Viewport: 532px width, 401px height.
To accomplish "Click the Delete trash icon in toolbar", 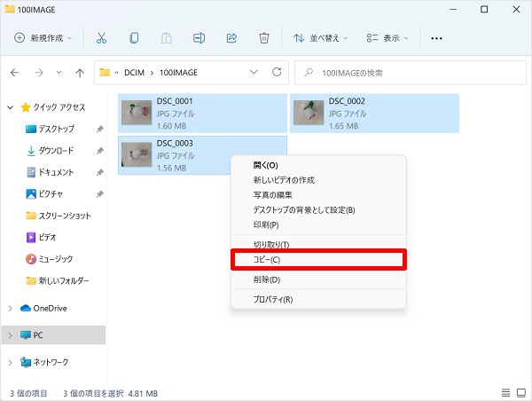I will (x=264, y=38).
